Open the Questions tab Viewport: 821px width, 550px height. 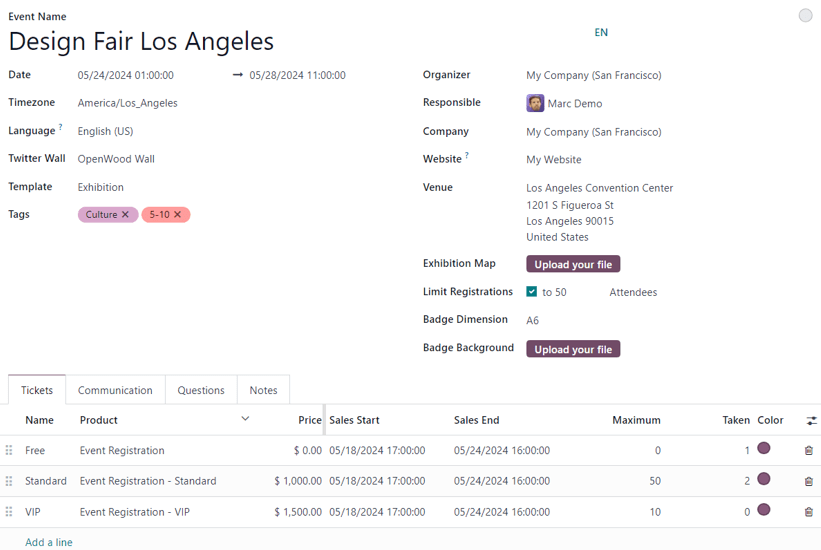click(201, 390)
